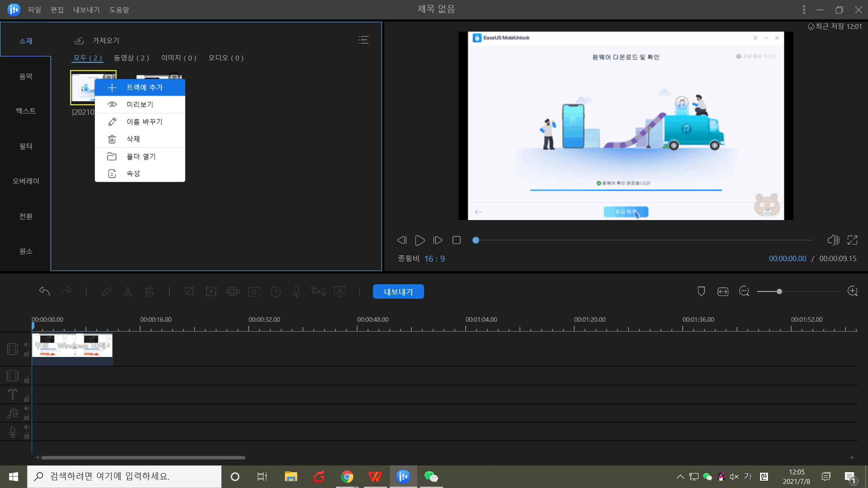Select the voiceover microphone icon

297,291
